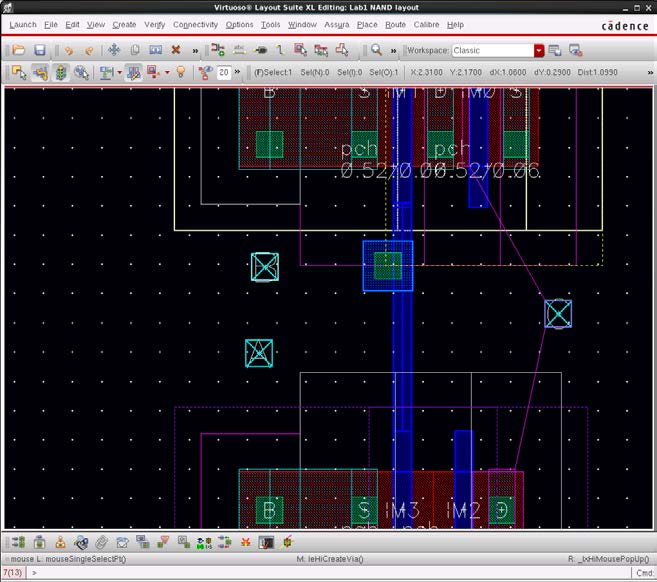Click the selection arrow icon in second toolbar

click(18, 72)
